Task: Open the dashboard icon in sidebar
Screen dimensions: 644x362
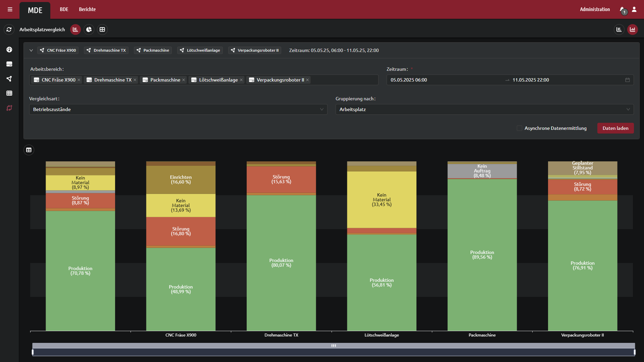Action: tap(9, 50)
